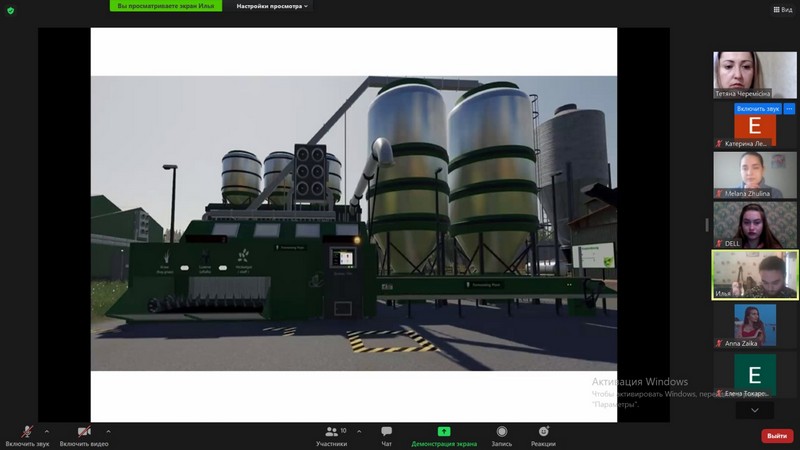This screenshot has height=450, width=800.
Task: Show more participants with the down chevron
Action: [x=755, y=410]
